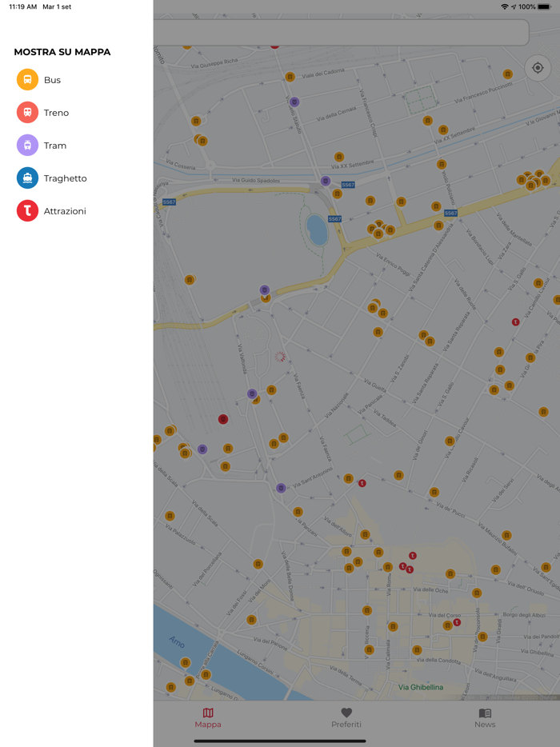Select attraction marker near Via del Corso
This screenshot has width=560, height=747.
pos(457,622)
